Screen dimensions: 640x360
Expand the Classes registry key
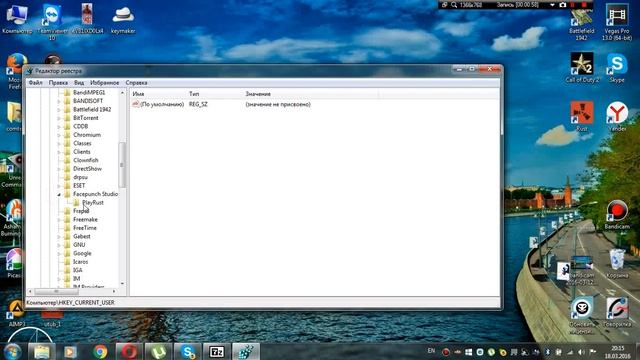point(59,143)
